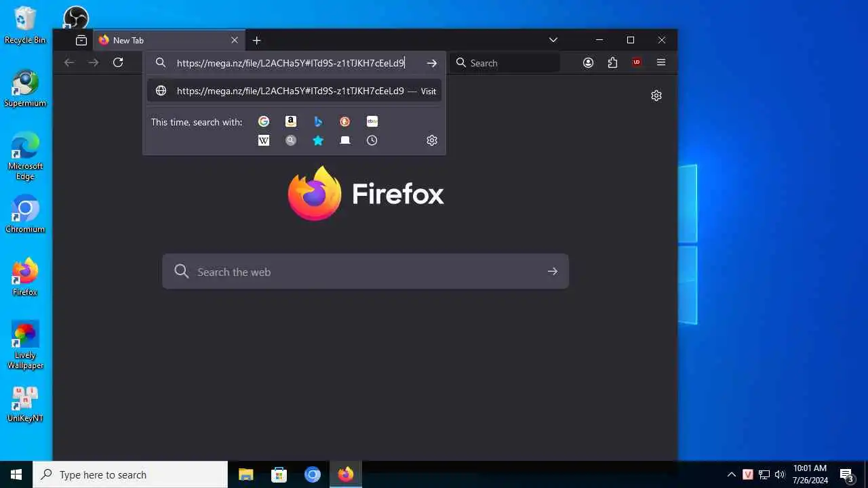Open volume tray icon
Viewport: 868px width, 488px height.
coord(780,474)
